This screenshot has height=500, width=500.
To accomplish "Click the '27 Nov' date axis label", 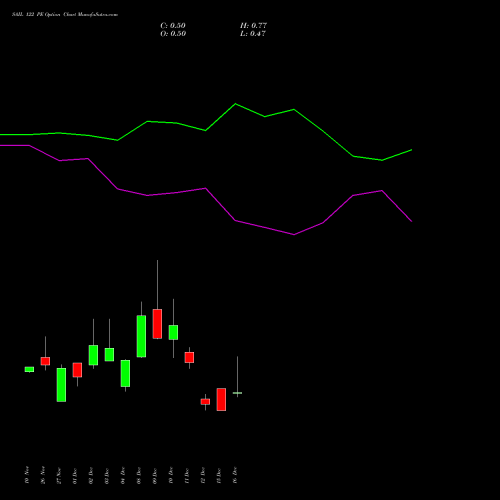I will pos(59,476).
